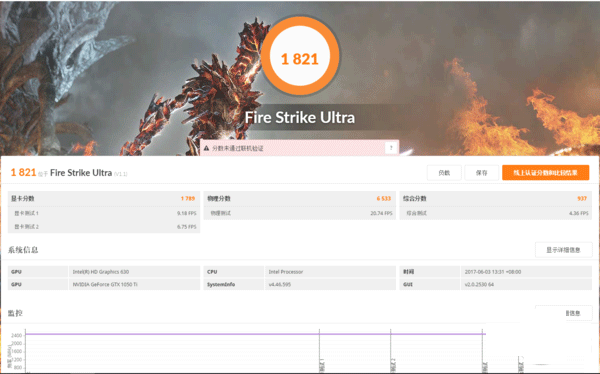Click the GUI version v2.0.2530 64
This screenshot has height=374, width=600.
(479, 284)
